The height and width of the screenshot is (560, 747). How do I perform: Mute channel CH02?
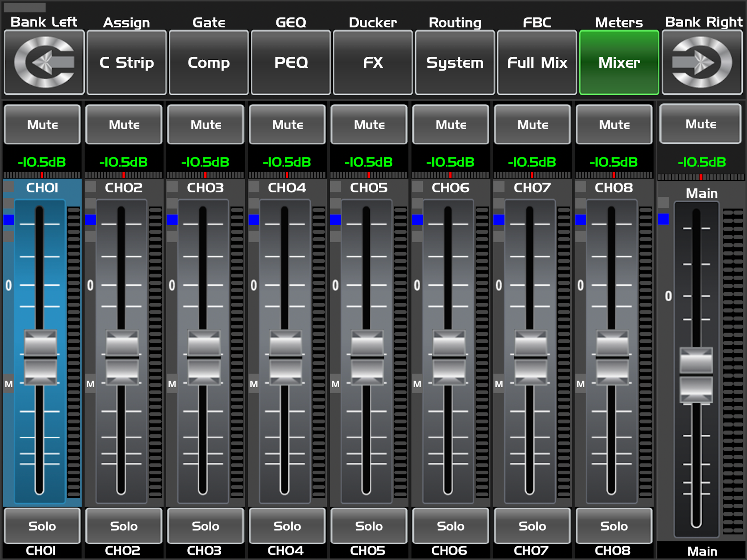point(124,125)
